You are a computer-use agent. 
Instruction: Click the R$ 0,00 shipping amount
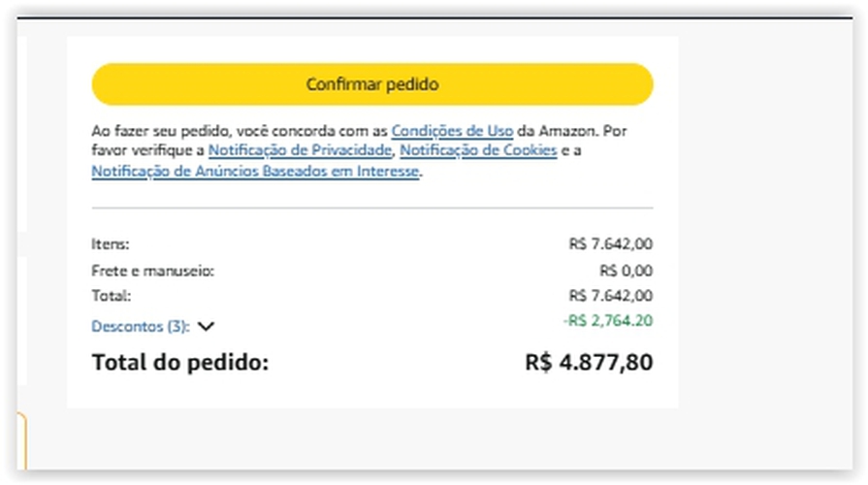(626, 271)
